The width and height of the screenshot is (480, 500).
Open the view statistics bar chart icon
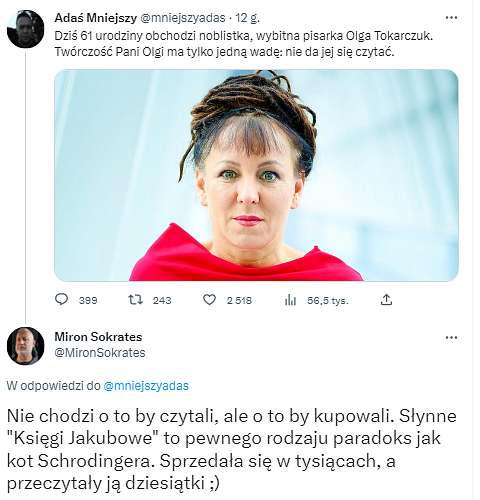290,300
